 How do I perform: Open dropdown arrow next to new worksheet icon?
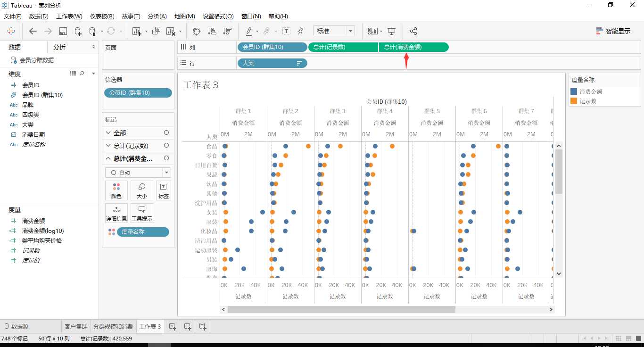[146, 32]
